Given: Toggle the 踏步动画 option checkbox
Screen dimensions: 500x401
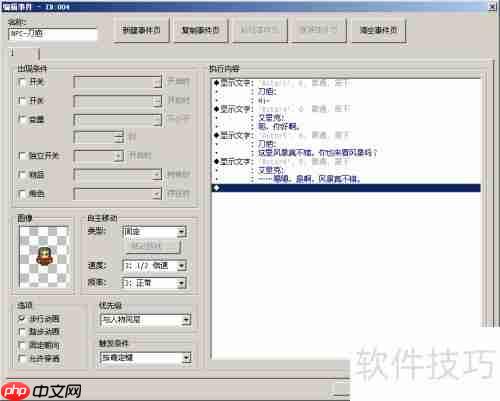Looking at the screenshot, I should [x=22, y=332].
